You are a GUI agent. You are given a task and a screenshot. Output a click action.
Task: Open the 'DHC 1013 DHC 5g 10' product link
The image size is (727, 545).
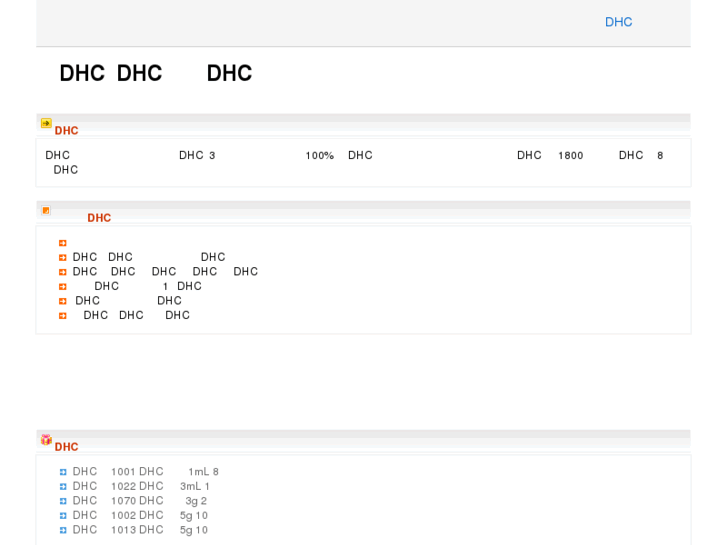(x=140, y=530)
